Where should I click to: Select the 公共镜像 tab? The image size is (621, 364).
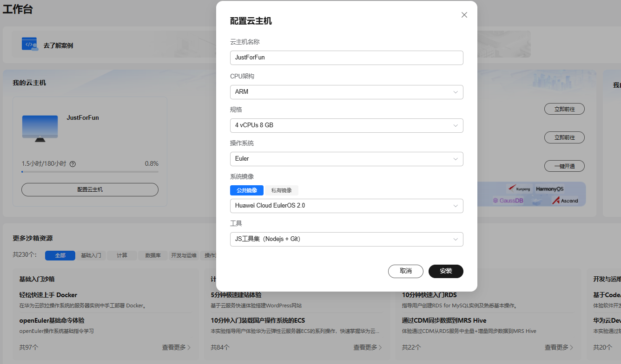click(x=247, y=190)
